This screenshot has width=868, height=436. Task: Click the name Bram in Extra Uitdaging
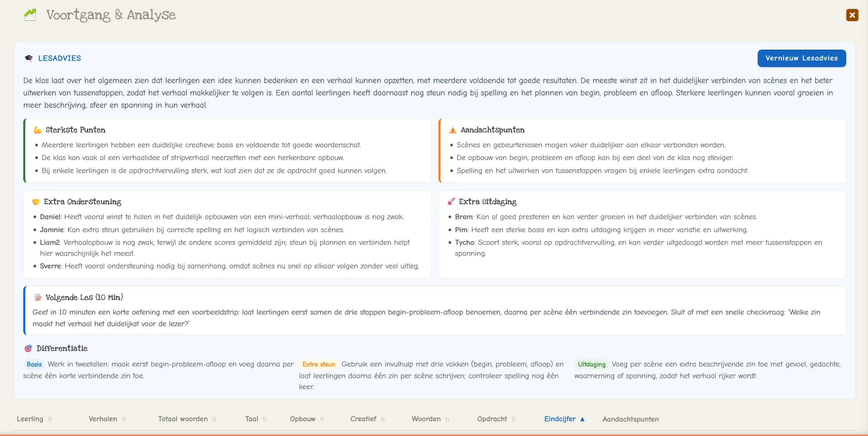(x=464, y=217)
